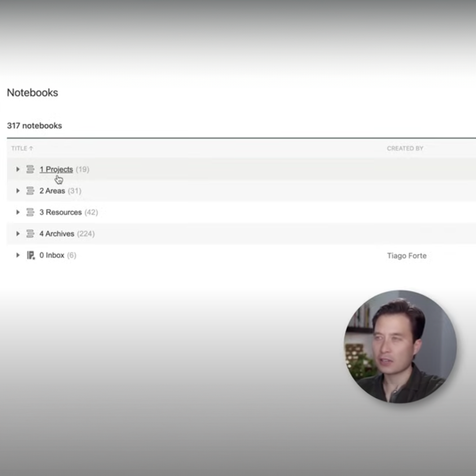Click the stack icon beside 2 Areas
This screenshot has width=476, height=476.
click(30, 191)
